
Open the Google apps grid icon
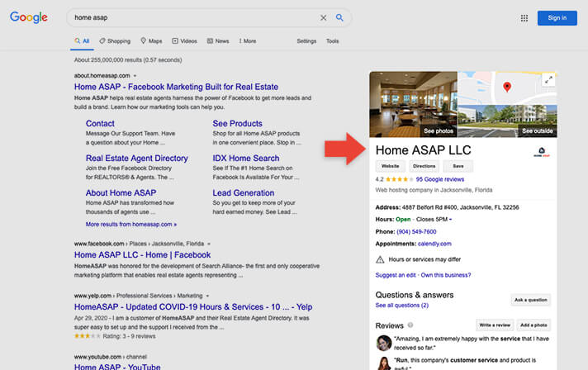(x=524, y=18)
